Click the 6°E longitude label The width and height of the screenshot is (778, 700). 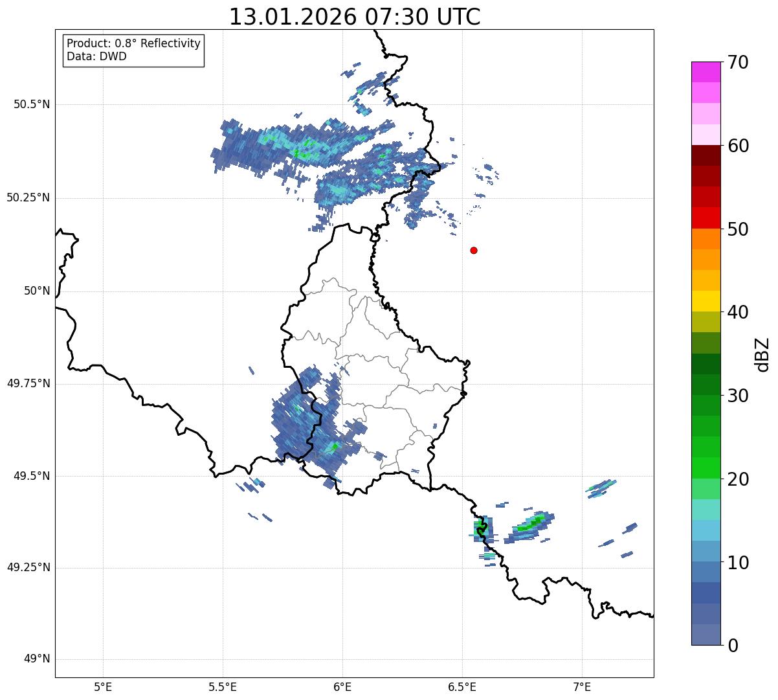coord(342,686)
